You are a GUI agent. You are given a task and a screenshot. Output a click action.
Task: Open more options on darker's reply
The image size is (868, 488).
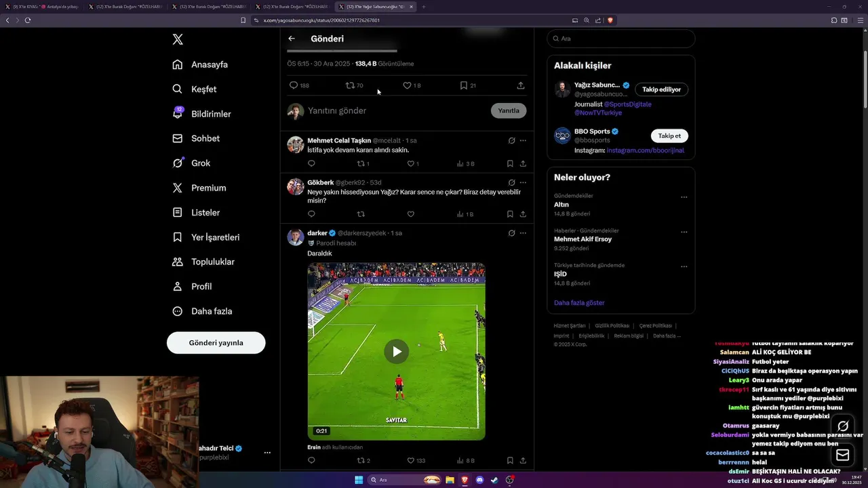tap(523, 233)
